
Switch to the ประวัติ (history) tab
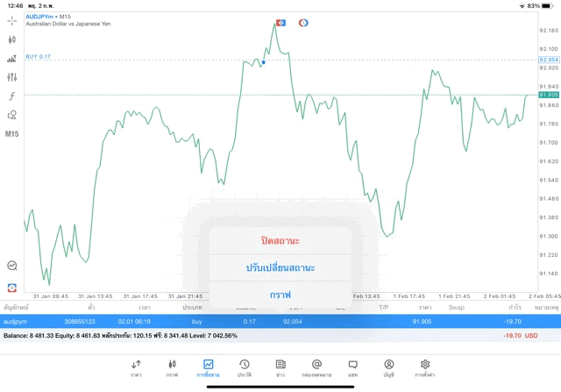point(245,367)
